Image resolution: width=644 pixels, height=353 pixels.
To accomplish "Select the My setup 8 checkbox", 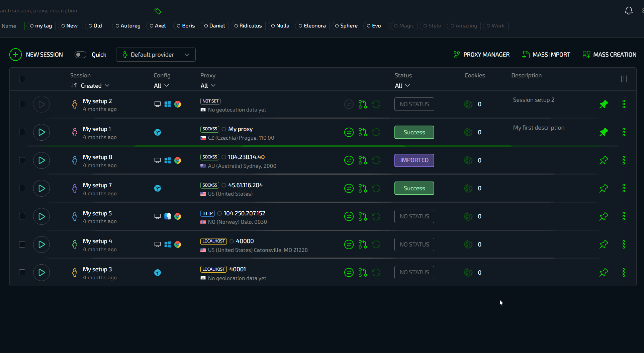I will (x=22, y=160).
